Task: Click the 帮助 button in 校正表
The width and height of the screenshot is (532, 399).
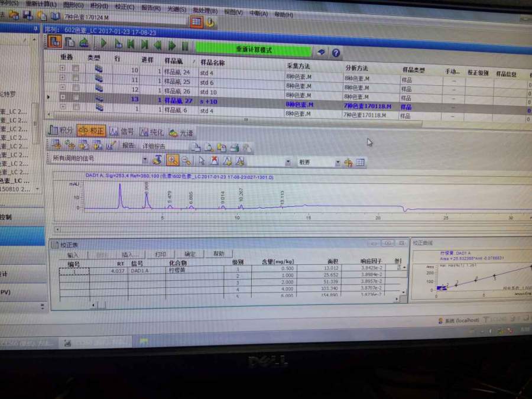Action: click(x=219, y=254)
